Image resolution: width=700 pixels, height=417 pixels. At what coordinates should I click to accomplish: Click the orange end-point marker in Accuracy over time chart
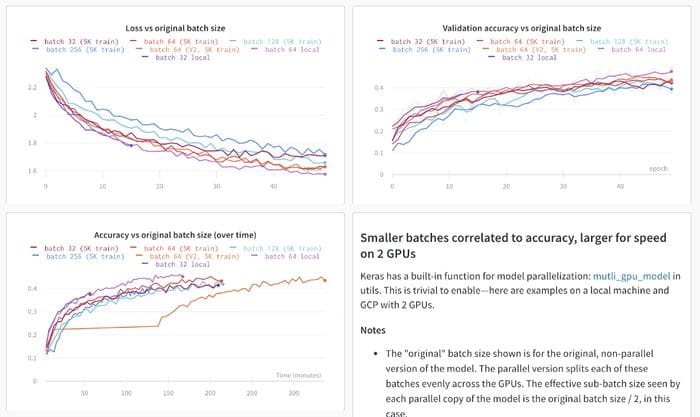(325, 280)
